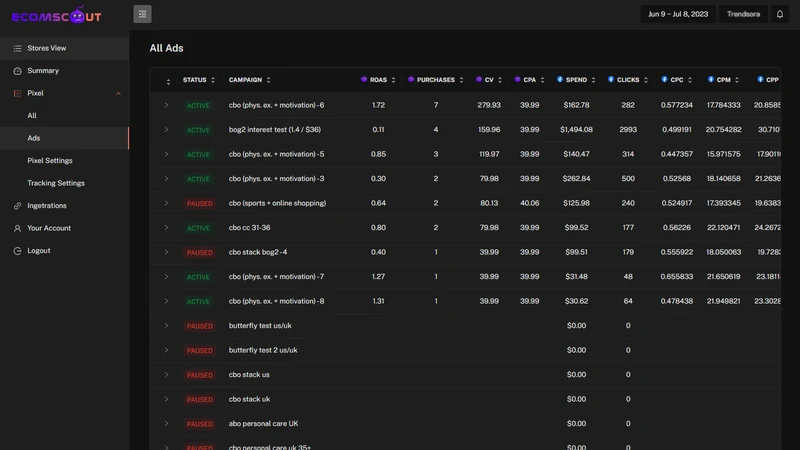Sort by SPEND column arrows

pos(593,80)
